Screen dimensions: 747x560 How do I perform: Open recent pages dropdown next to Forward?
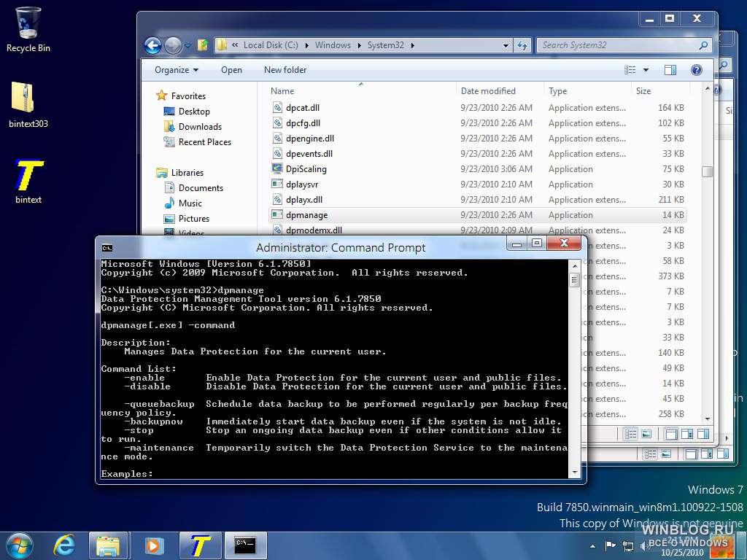(x=187, y=46)
